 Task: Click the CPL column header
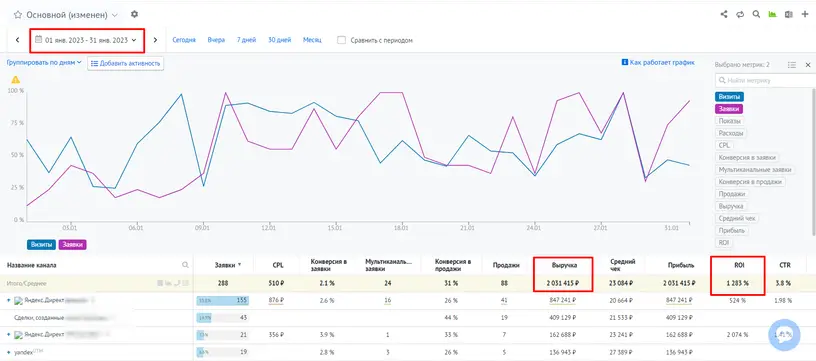point(278,265)
